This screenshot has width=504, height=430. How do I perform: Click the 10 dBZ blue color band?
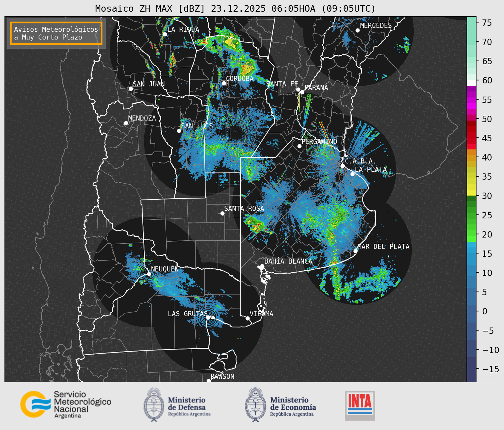tap(471, 273)
